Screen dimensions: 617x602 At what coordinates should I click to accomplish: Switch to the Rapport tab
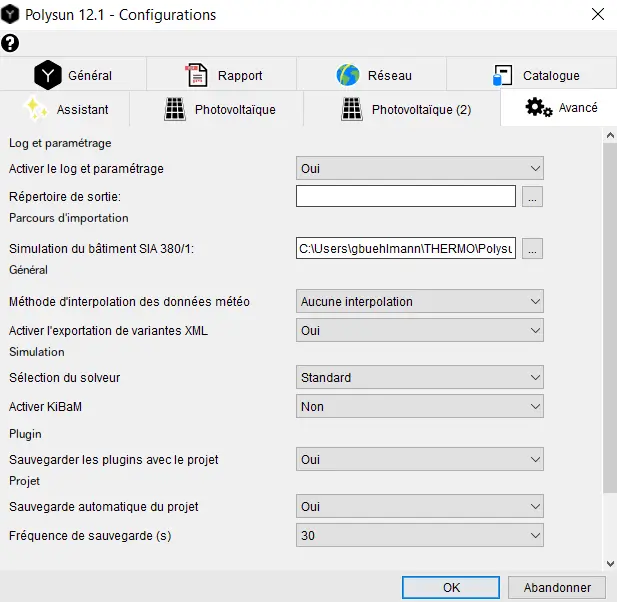point(223,75)
